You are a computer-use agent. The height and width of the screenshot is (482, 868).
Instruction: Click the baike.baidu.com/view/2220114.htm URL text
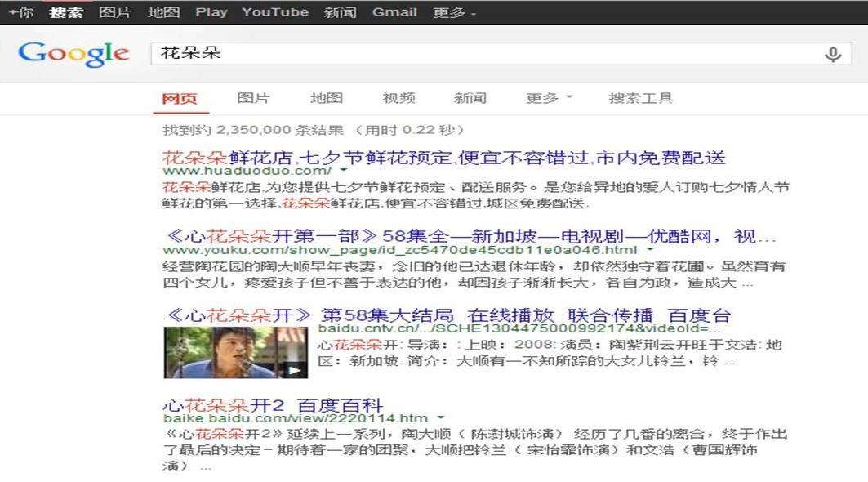tap(296, 417)
